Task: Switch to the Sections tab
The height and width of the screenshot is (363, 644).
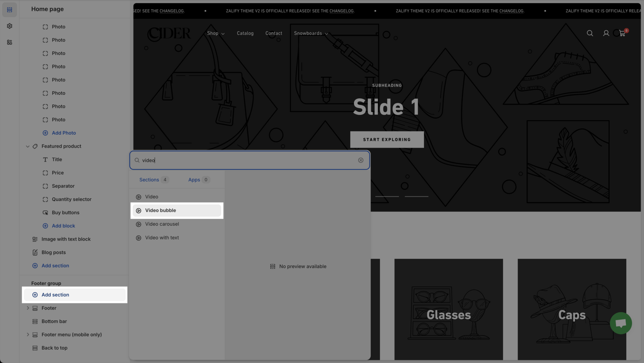Action: pyautogui.click(x=149, y=180)
